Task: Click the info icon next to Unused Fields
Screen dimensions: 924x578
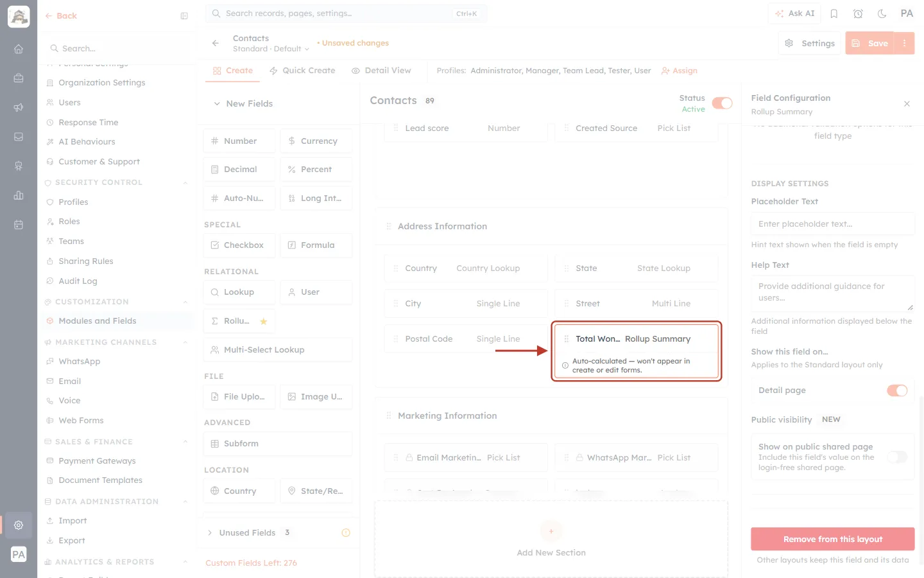Action: tap(346, 533)
